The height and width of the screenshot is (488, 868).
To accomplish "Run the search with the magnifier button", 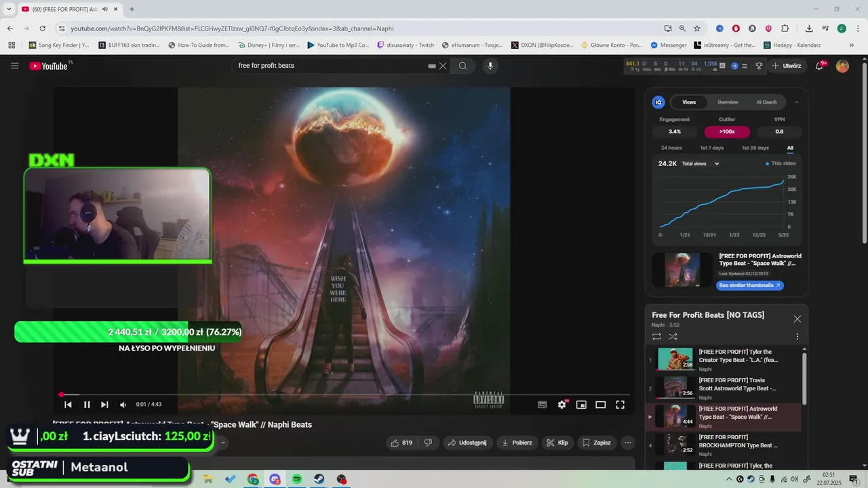I will coord(462,66).
